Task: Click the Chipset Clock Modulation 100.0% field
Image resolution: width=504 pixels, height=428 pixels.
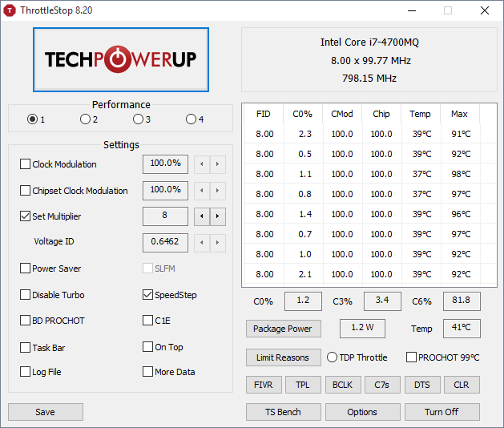Action: [x=165, y=191]
